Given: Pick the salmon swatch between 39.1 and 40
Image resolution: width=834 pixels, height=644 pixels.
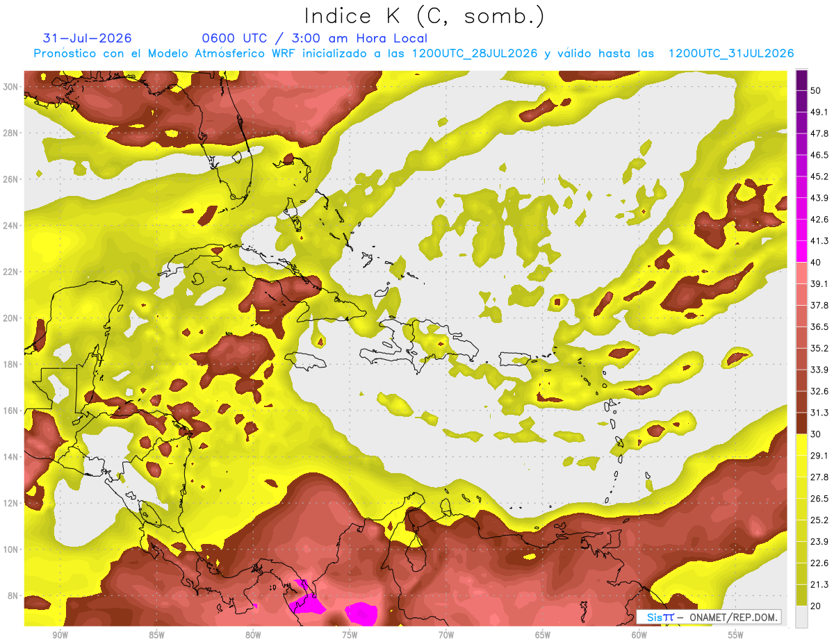Looking at the screenshot, I should click(x=801, y=272).
